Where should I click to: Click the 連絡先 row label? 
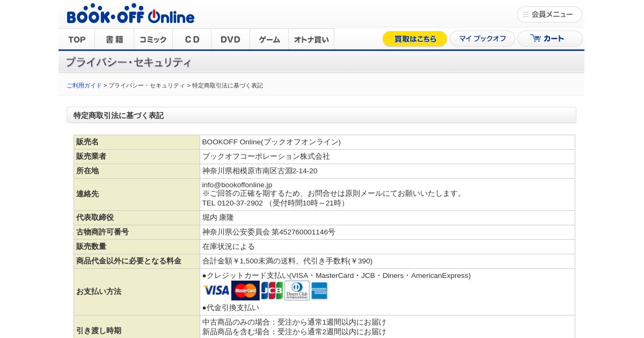click(137, 194)
